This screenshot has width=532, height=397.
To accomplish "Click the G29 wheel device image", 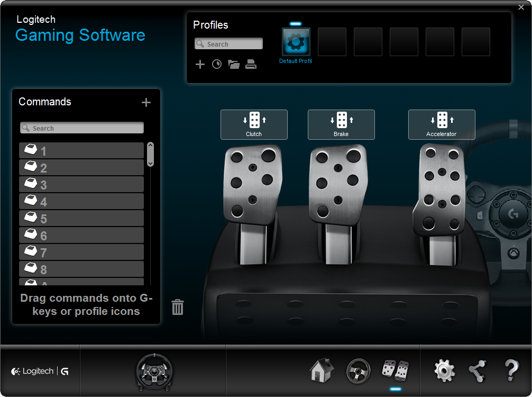I will coord(154,370).
